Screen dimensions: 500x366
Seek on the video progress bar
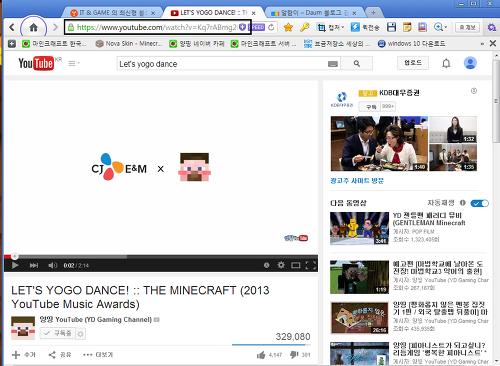click(x=161, y=257)
